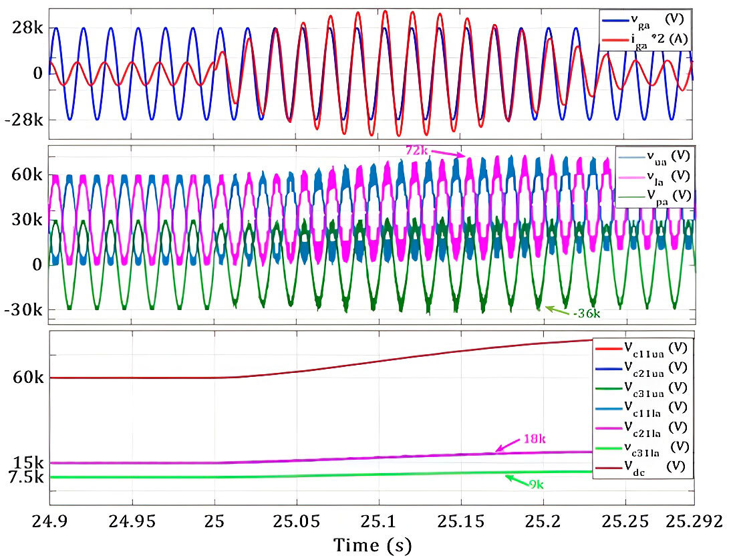Toggle visibility of the v_c31la trace

pyautogui.click(x=608, y=448)
